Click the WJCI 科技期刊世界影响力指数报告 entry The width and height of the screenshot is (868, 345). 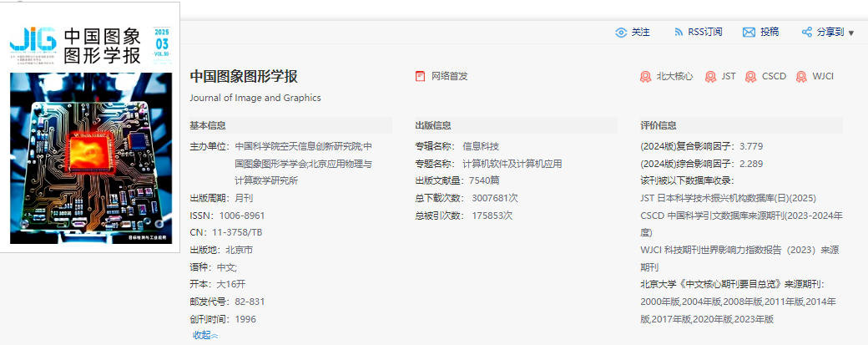pos(739,259)
